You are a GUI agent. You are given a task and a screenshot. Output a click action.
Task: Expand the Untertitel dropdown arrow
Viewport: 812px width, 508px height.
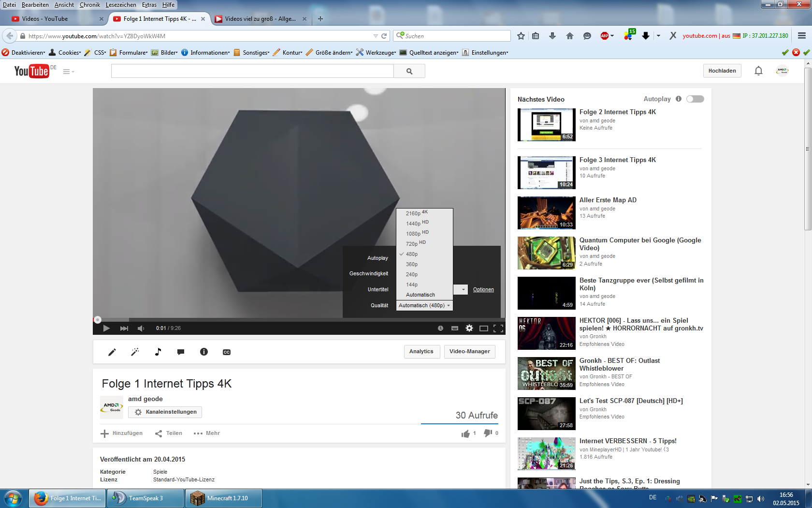463,289
